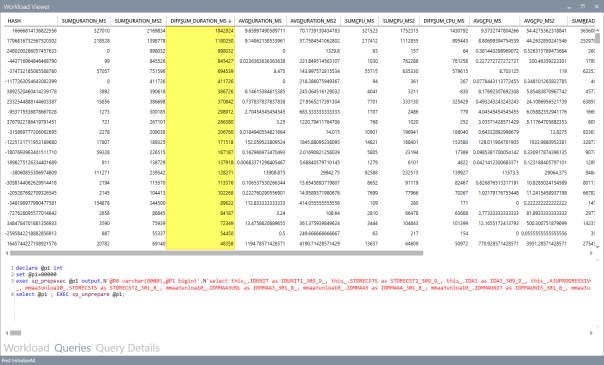Click the grid's vertical scrollbar thumb
604x365 pixels.
597,38
